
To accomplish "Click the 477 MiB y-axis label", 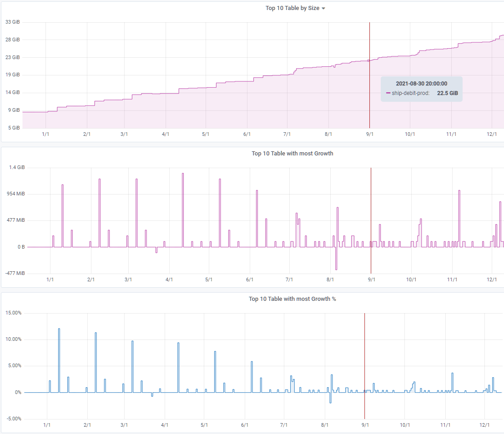I will (x=16, y=220).
